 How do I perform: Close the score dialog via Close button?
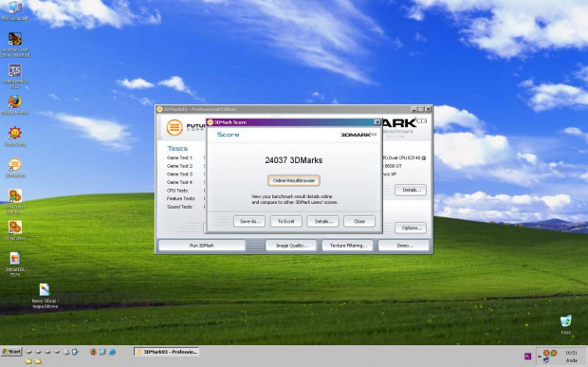[x=359, y=221]
